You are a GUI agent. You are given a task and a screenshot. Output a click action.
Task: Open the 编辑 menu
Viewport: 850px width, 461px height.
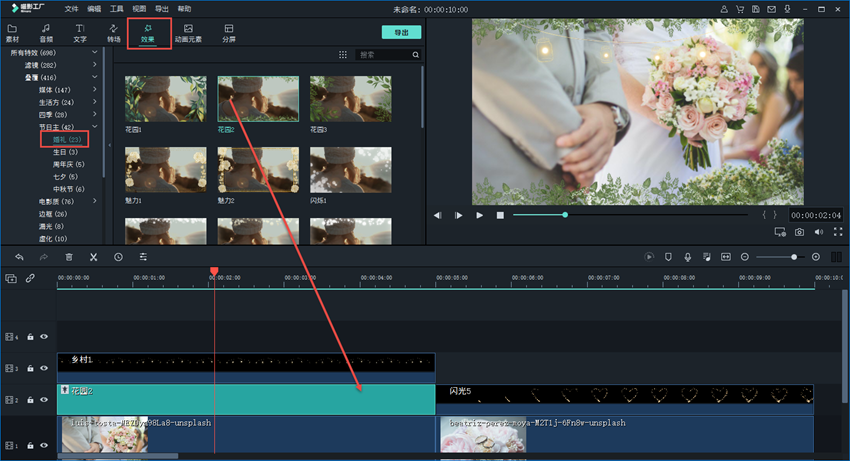(x=94, y=9)
